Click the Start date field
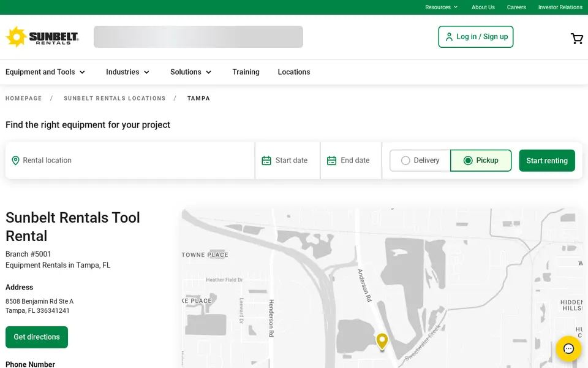Screen dimensions: 588x368 tap(288, 161)
